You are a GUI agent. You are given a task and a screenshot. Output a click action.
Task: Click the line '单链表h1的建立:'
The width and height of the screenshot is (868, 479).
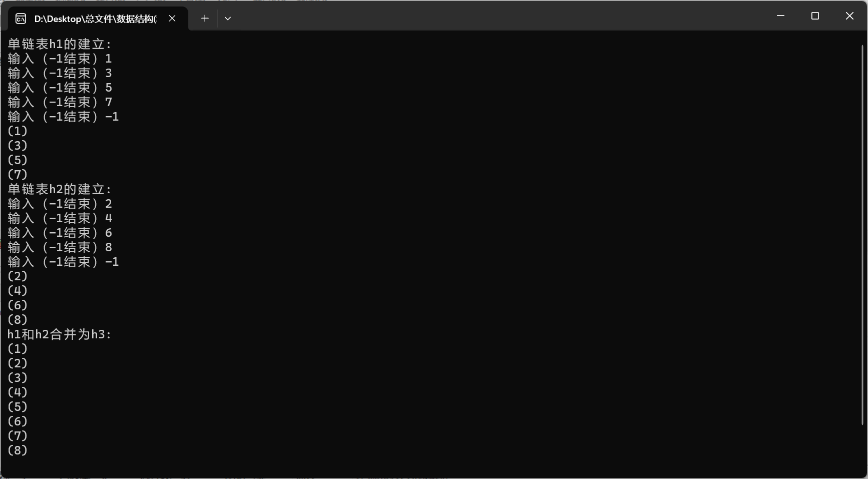pos(60,44)
